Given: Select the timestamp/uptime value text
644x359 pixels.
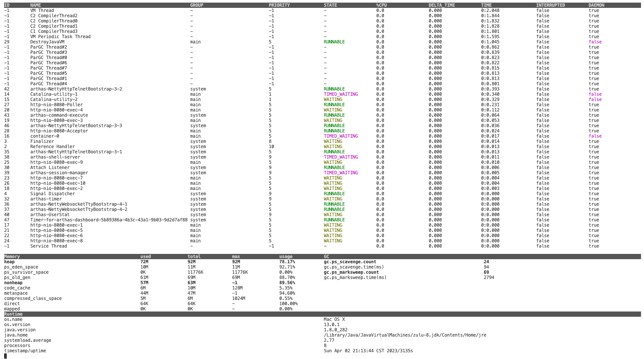Looking at the screenshot, I should [x=368, y=351].
